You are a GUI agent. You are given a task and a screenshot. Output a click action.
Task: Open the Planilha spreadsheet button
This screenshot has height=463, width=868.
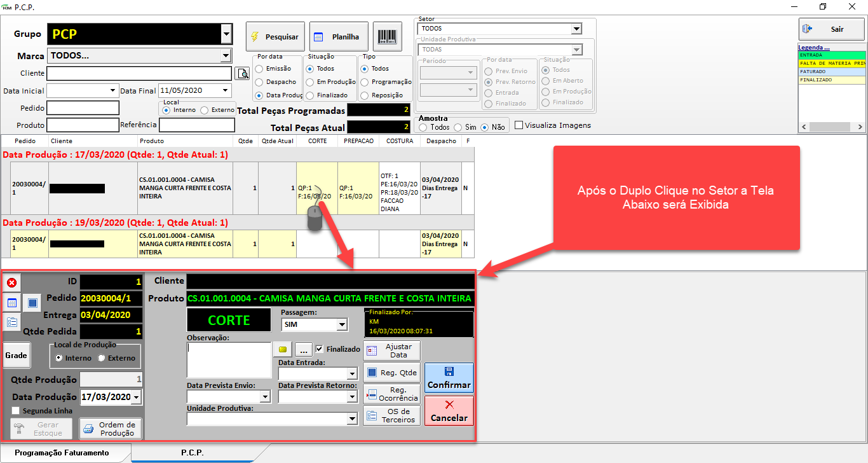point(339,37)
